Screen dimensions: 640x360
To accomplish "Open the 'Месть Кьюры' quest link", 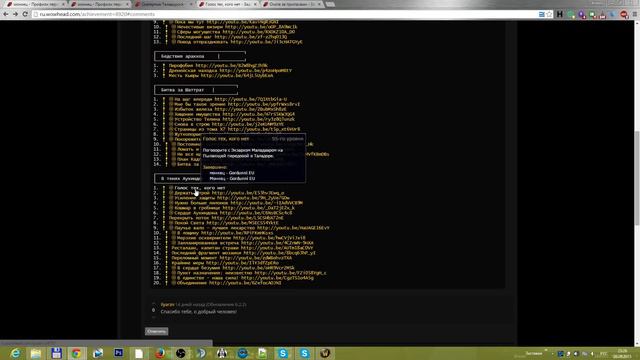I will click(184, 76).
